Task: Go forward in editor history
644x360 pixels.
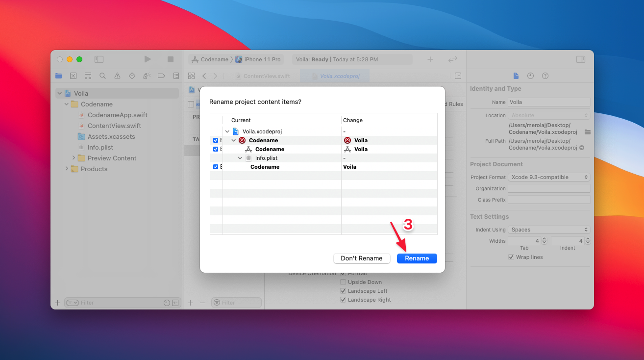Action: click(x=216, y=76)
